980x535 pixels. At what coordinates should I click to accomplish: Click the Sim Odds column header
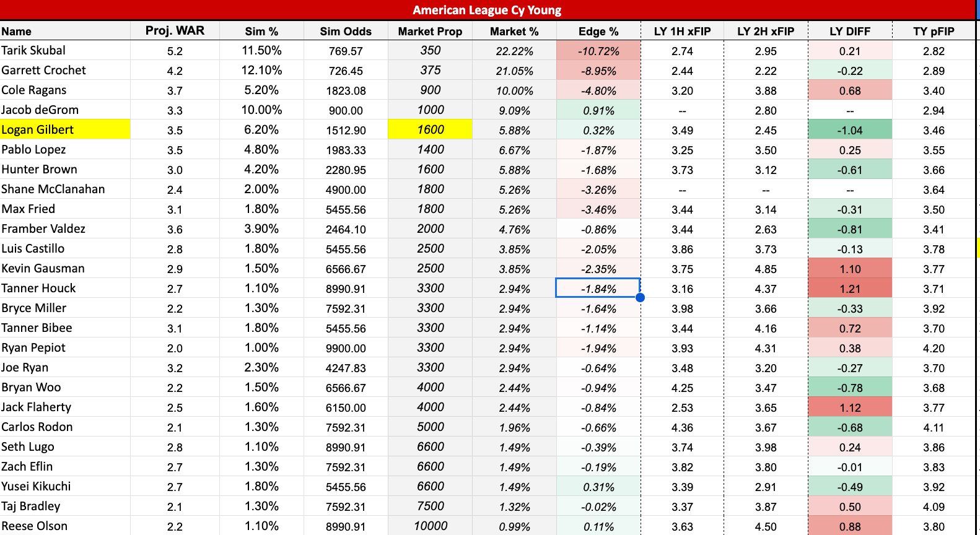pyautogui.click(x=346, y=31)
